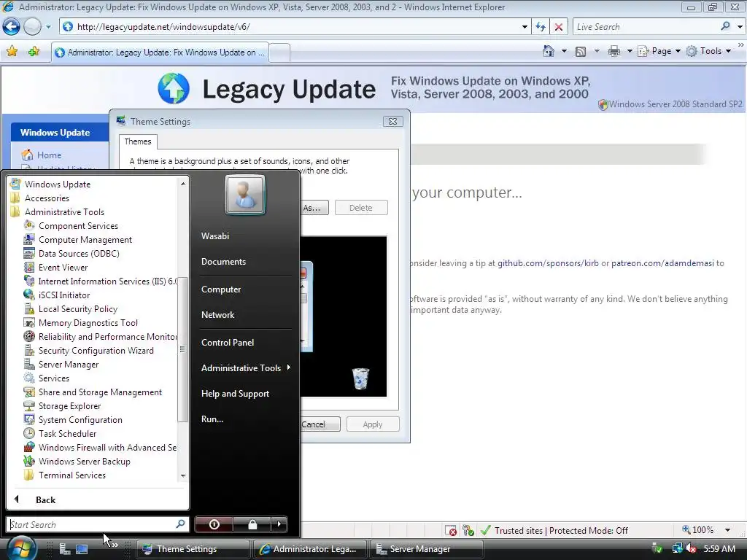Click the start menu power button

[214, 524]
